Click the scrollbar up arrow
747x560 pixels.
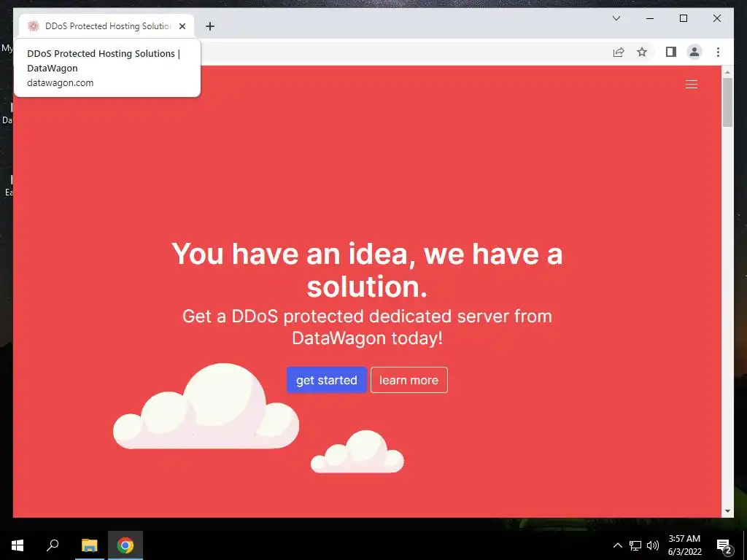727,72
